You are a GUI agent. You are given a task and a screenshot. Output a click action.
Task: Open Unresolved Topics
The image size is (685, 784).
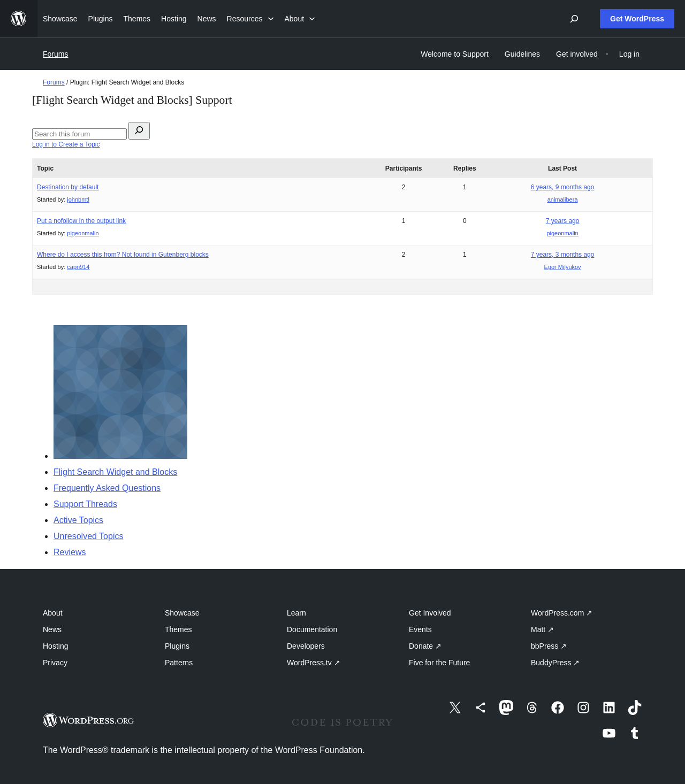coord(88,536)
